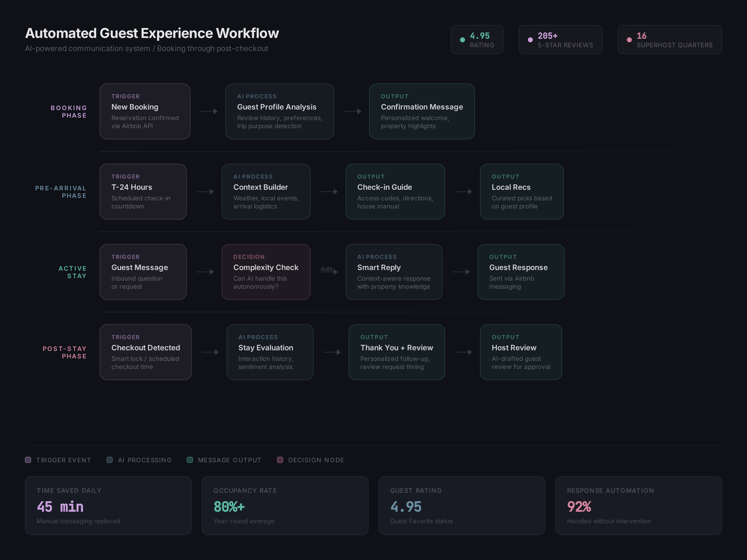Screen dimensions: 747x560
Task: Click the purple dot beside 205+ reviews
Action: (x=531, y=39)
